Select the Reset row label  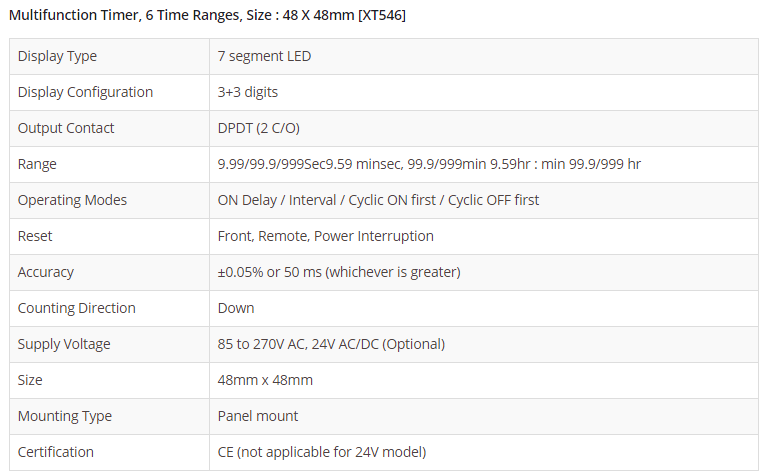[x=35, y=236]
